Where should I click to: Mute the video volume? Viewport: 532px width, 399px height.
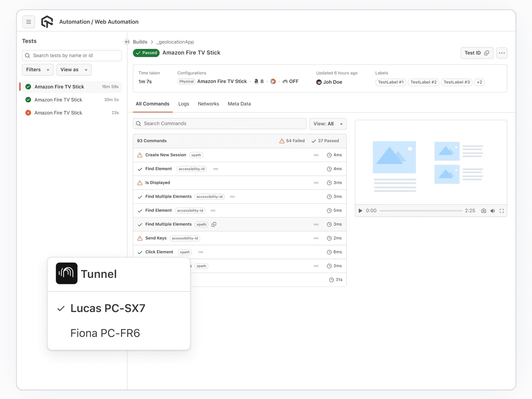492,211
